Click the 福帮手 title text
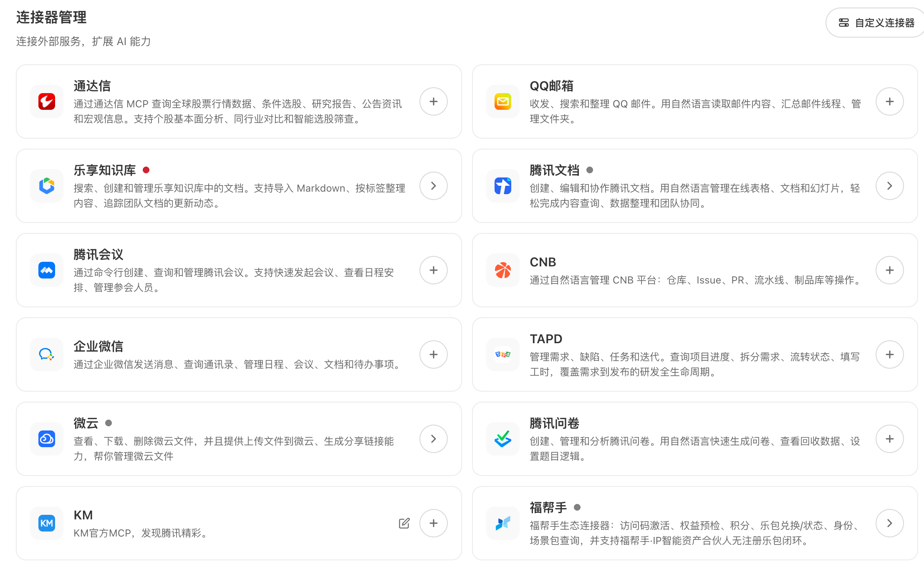924x567 pixels. click(548, 508)
